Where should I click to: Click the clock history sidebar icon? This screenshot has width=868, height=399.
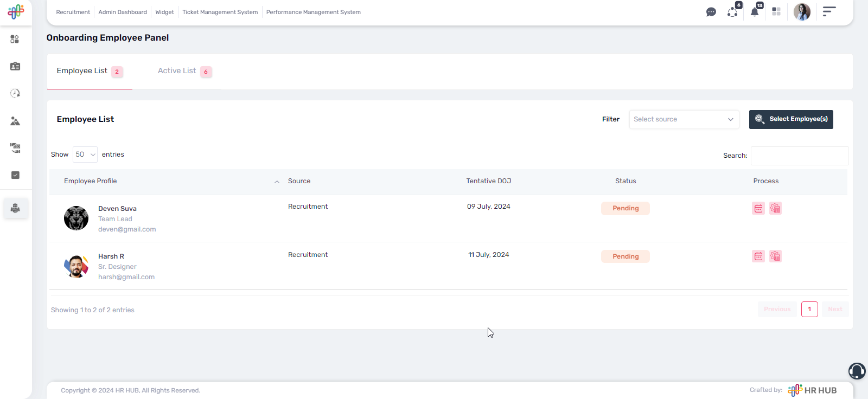pos(15,93)
